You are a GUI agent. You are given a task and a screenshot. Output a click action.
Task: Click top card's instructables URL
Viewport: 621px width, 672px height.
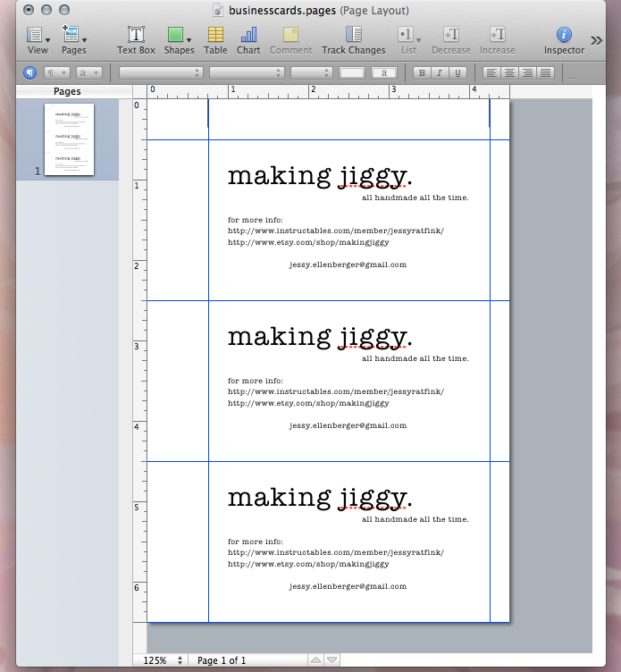[x=336, y=231]
